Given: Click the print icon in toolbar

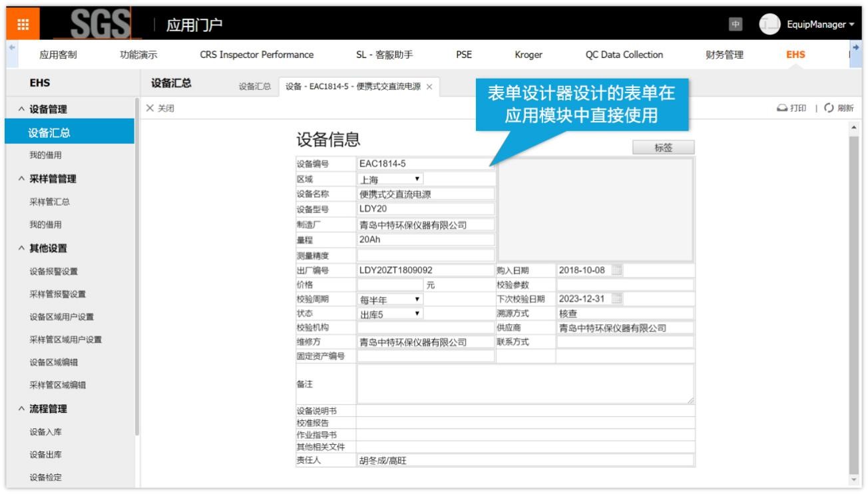Looking at the screenshot, I should coord(783,109).
